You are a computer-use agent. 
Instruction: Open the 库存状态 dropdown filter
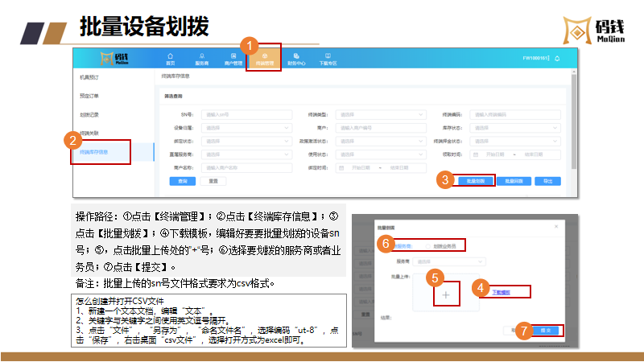(x=515, y=127)
